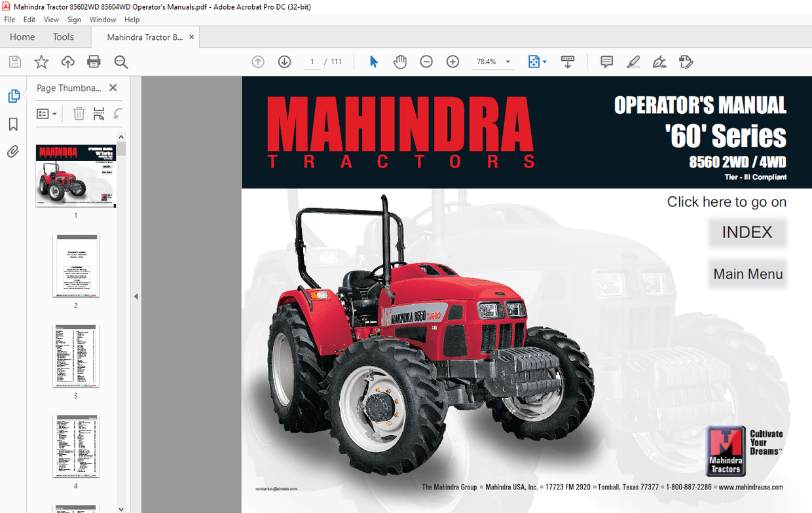Switch to the Home tab
Screen dimensions: 812x513
22,37
